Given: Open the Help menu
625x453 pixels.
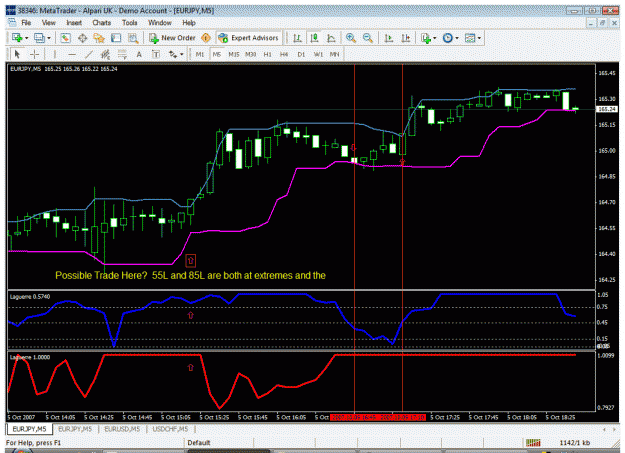Looking at the screenshot, I should 189,23.
